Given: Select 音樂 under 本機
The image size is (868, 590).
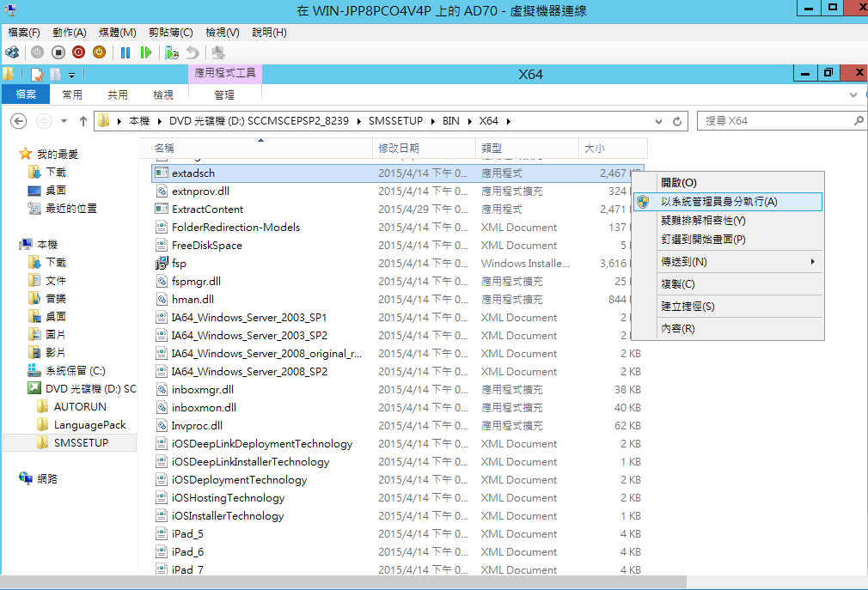Looking at the screenshot, I should (55, 298).
